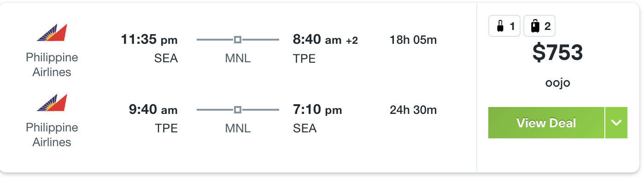Click the return Philippine Airlines name text
644x178 pixels.
tap(52, 135)
